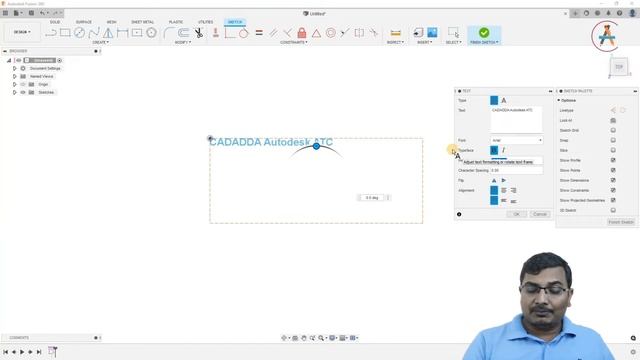Viewport: 640px width, 360px height.
Task: Click the Finish Sketch green checkmark
Action: 484,32
